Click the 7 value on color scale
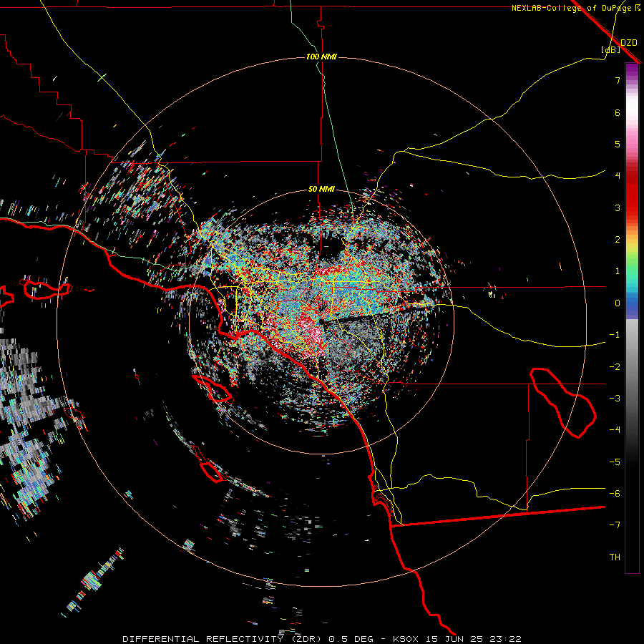Viewport: 644px width, 644px height. point(618,80)
